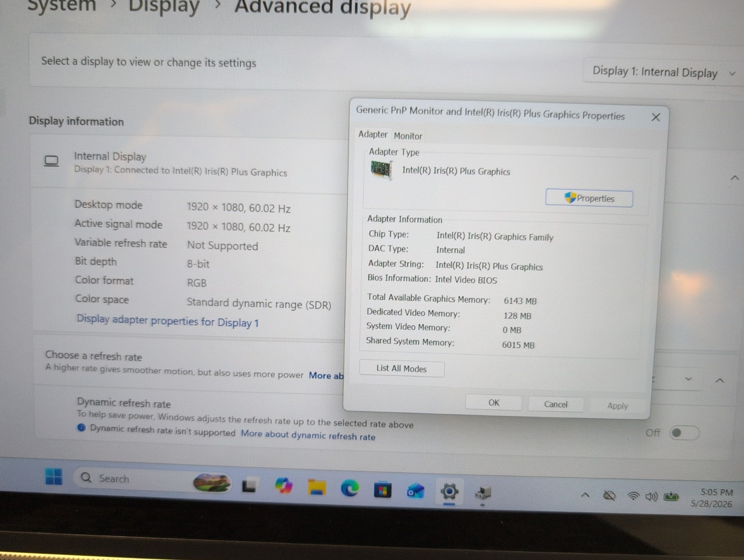Open the refresh rate dropdown chevron
The height and width of the screenshot is (560, 744).
click(689, 379)
